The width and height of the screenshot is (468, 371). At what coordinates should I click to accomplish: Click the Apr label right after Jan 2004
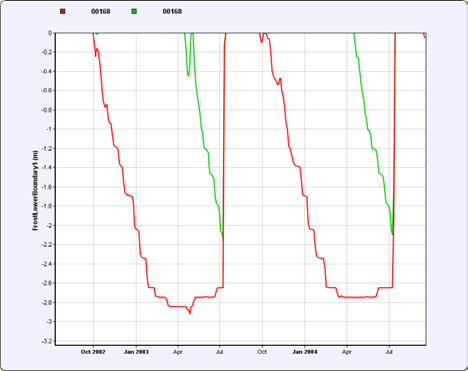[347, 352]
